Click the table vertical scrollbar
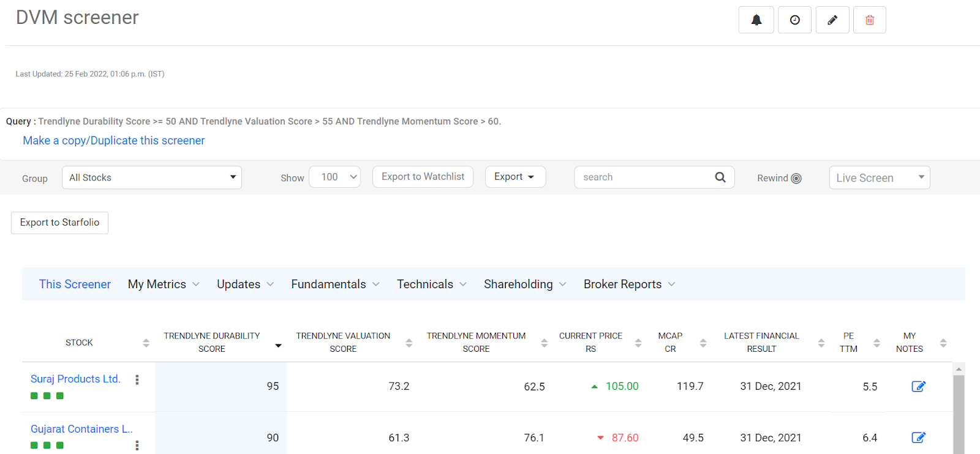 pos(959,414)
